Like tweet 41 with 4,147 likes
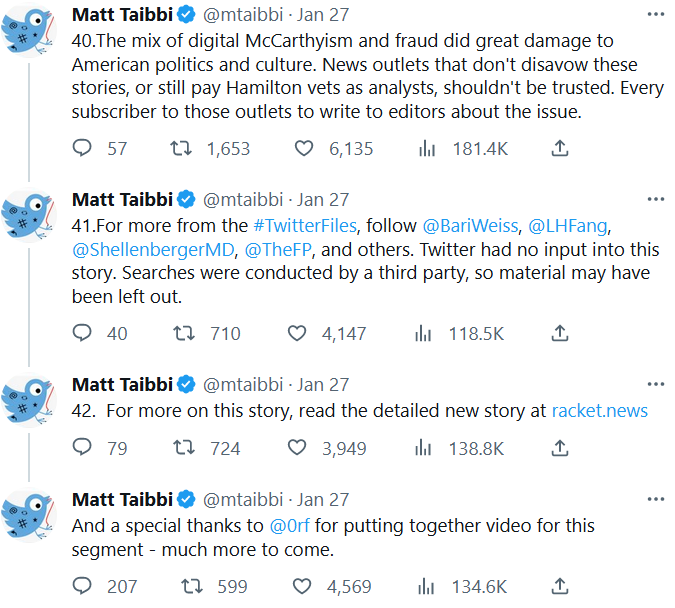The height and width of the screenshot is (608, 675). [297, 333]
